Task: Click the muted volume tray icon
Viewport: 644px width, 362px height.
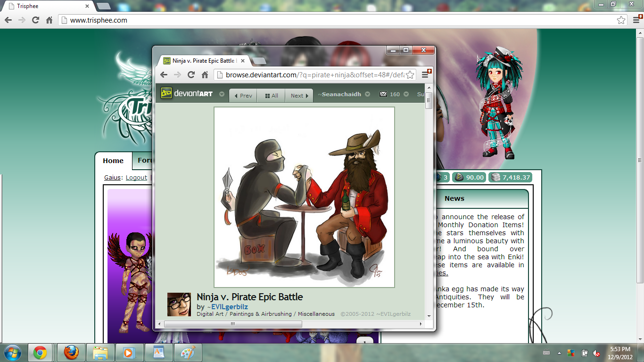Action: click(596, 353)
